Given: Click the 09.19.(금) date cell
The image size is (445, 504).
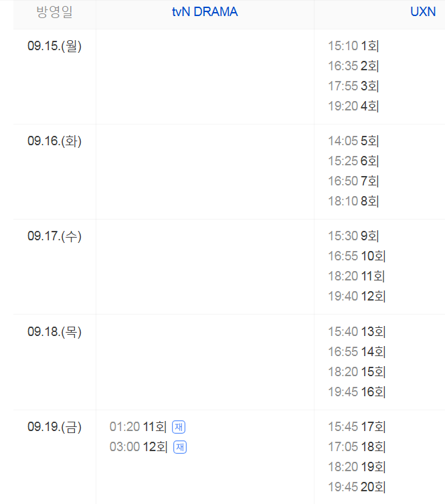Looking at the screenshot, I should pyautogui.click(x=55, y=427).
